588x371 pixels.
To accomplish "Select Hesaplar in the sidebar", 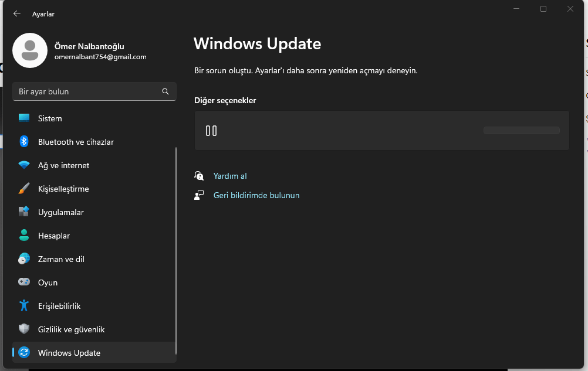I will click(94, 236).
